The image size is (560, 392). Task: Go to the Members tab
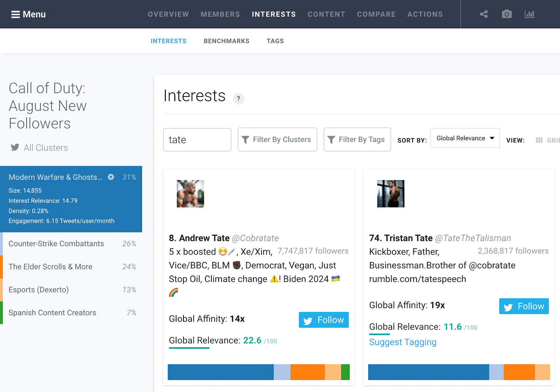click(x=220, y=14)
